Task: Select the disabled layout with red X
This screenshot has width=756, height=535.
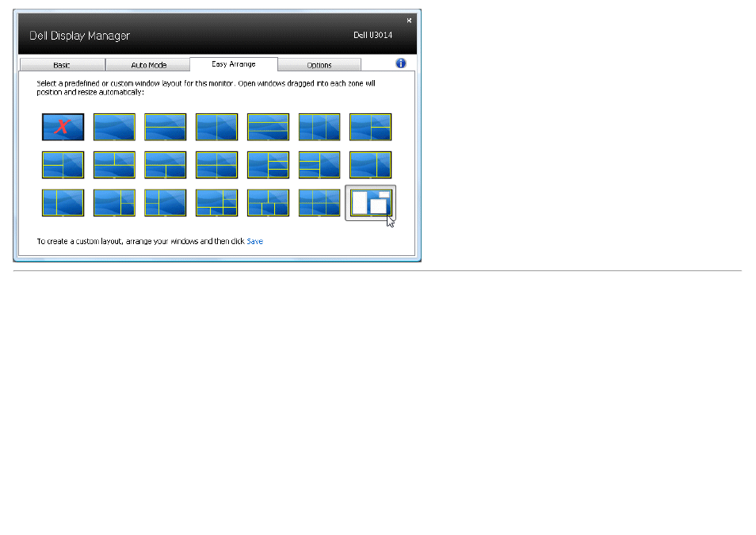Action: 63,127
